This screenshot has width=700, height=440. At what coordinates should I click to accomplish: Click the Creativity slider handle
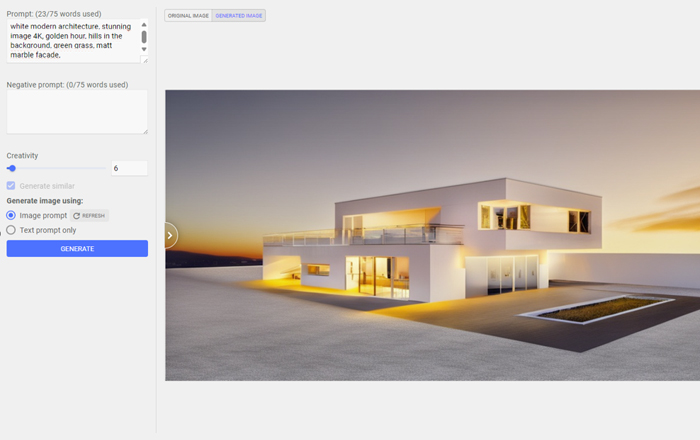click(11, 169)
